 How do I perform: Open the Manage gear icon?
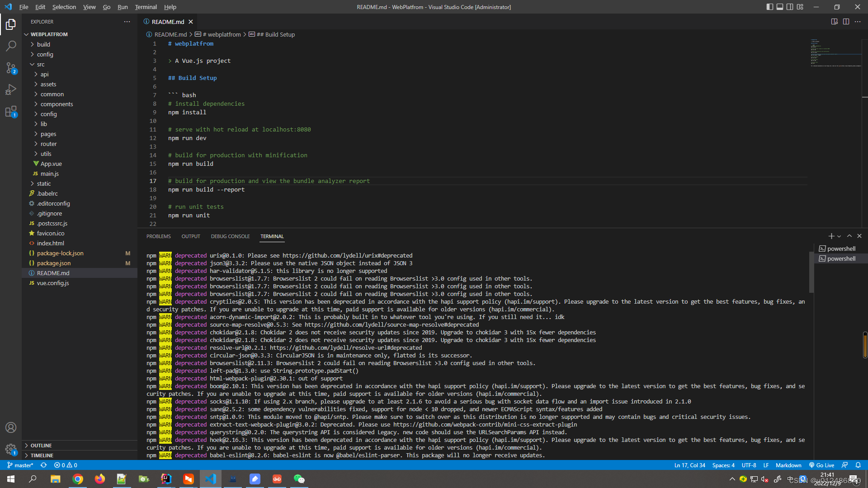[x=11, y=449]
